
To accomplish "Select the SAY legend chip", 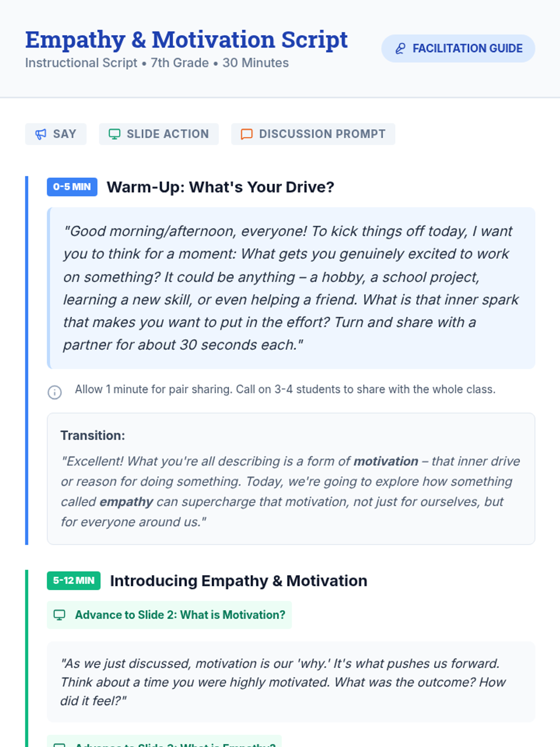I will tap(56, 134).
